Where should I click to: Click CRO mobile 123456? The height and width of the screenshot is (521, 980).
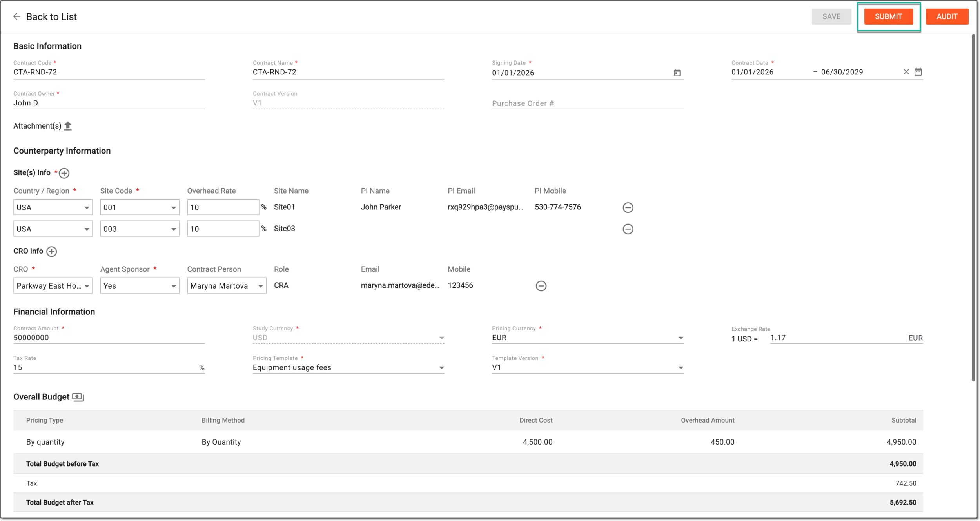tap(460, 285)
